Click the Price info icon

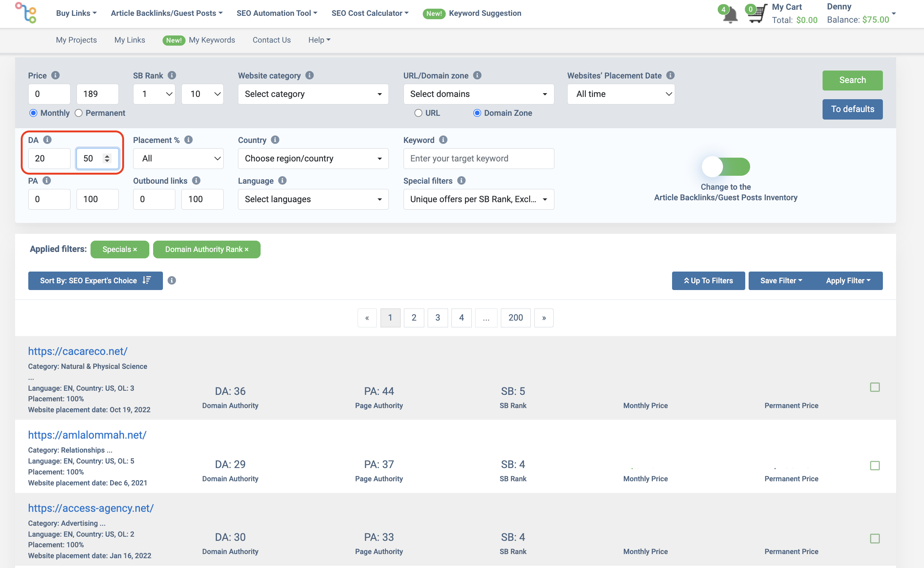coord(55,75)
